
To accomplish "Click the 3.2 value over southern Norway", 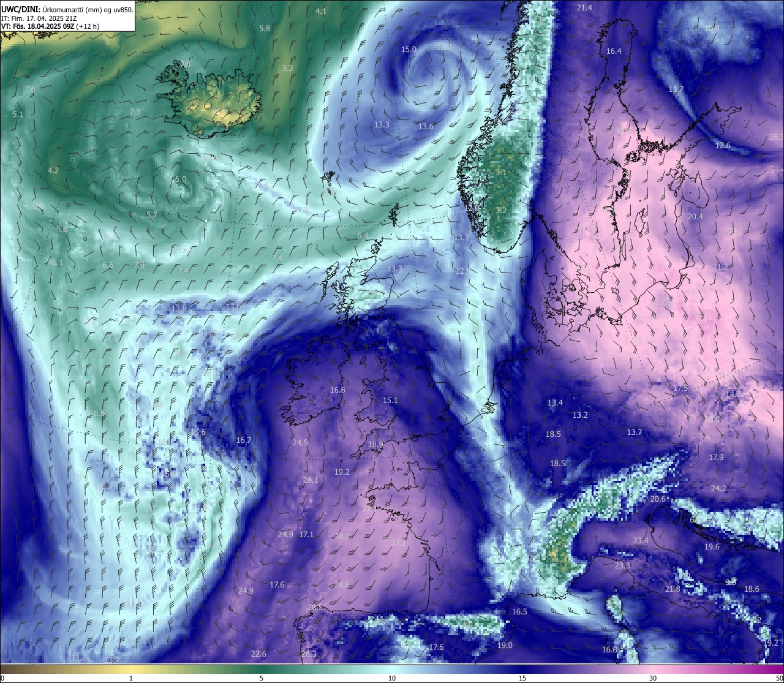I will pyautogui.click(x=501, y=210).
